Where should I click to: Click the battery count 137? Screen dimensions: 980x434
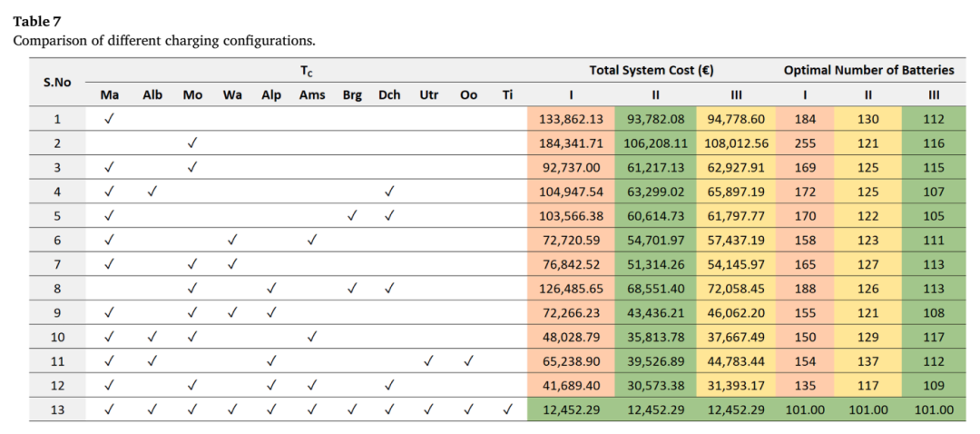[x=868, y=361]
